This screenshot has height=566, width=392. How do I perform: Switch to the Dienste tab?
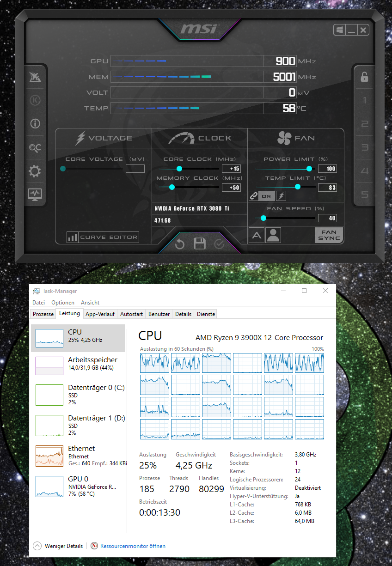[206, 314]
